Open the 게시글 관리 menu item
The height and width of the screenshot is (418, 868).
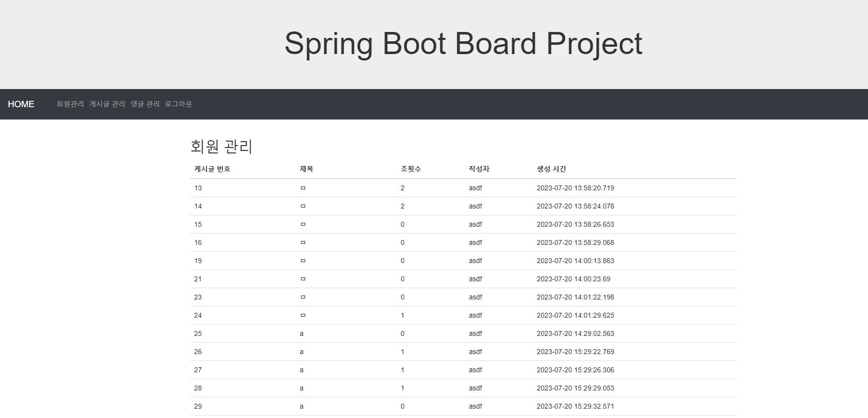pos(107,104)
